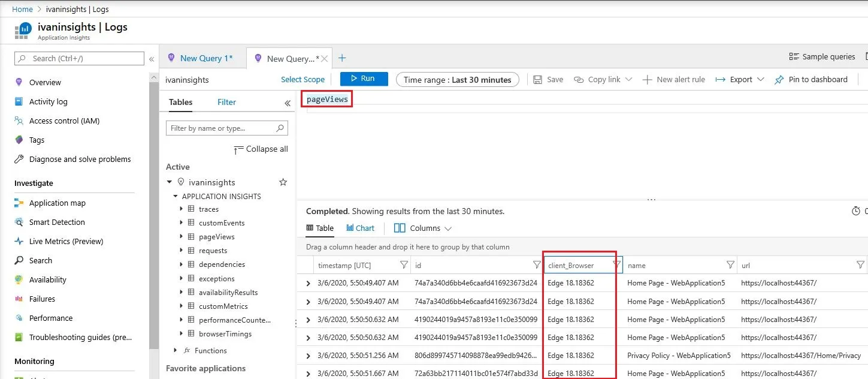Expand the requests table
868x379 pixels.
point(181,251)
